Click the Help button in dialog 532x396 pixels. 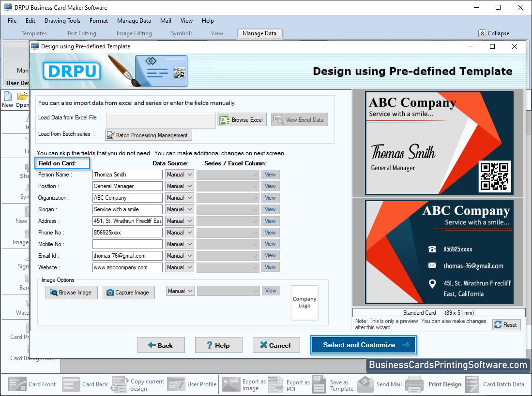pos(218,345)
